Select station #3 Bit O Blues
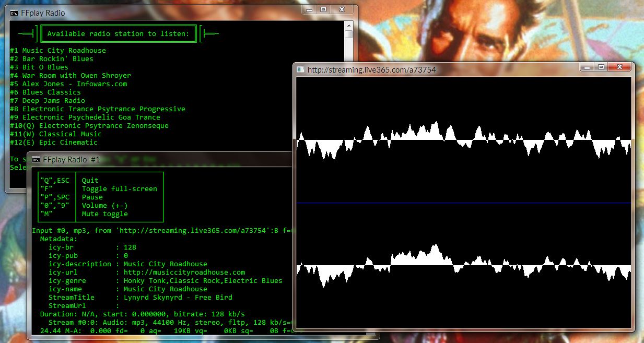This screenshot has width=644, height=343. tap(39, 67)
